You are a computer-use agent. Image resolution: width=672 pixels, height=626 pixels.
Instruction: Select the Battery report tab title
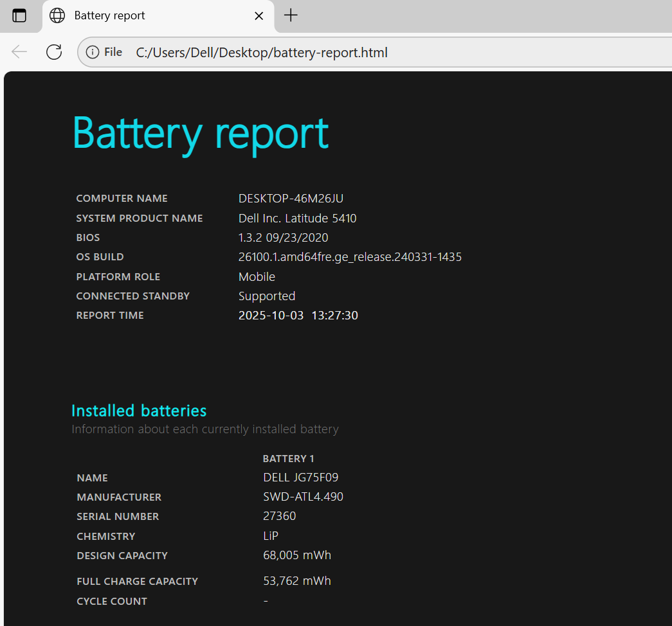click(110, 15)
